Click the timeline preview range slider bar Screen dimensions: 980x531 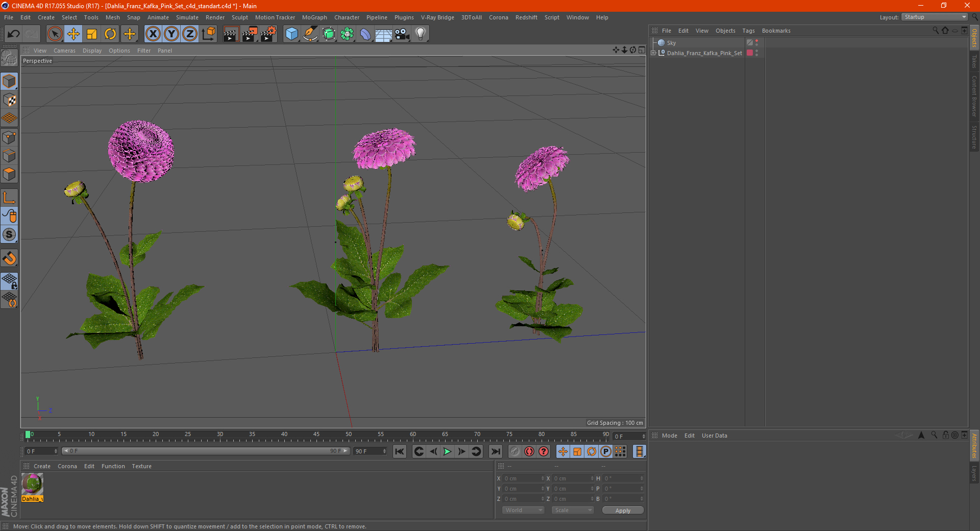click(205, 451)
